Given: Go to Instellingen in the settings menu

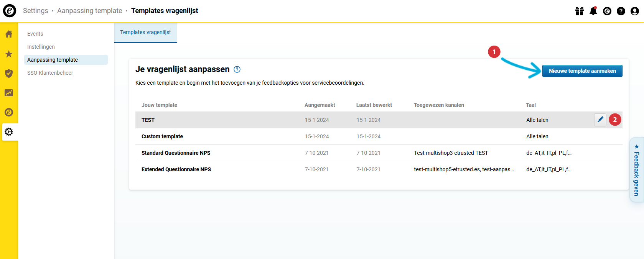Looking at the screenshot, I should click(x=41, y=47).
